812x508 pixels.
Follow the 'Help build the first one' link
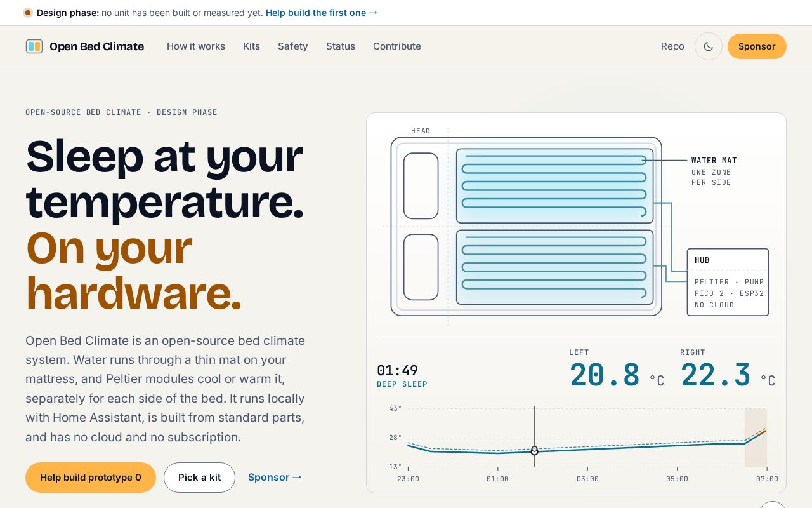coord(322,13)
